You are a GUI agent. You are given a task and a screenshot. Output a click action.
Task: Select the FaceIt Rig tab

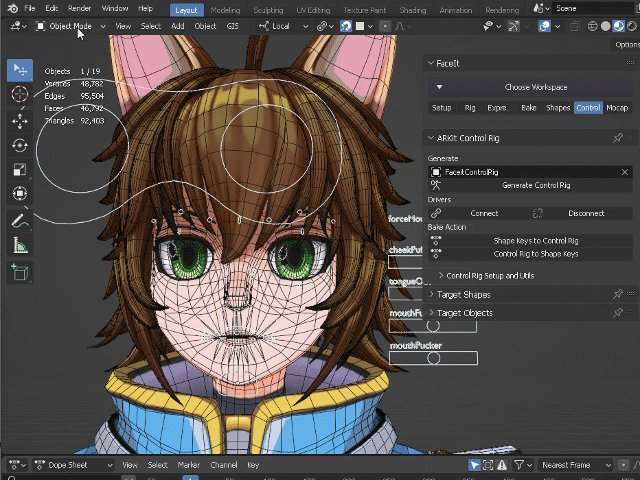[470, 108]
